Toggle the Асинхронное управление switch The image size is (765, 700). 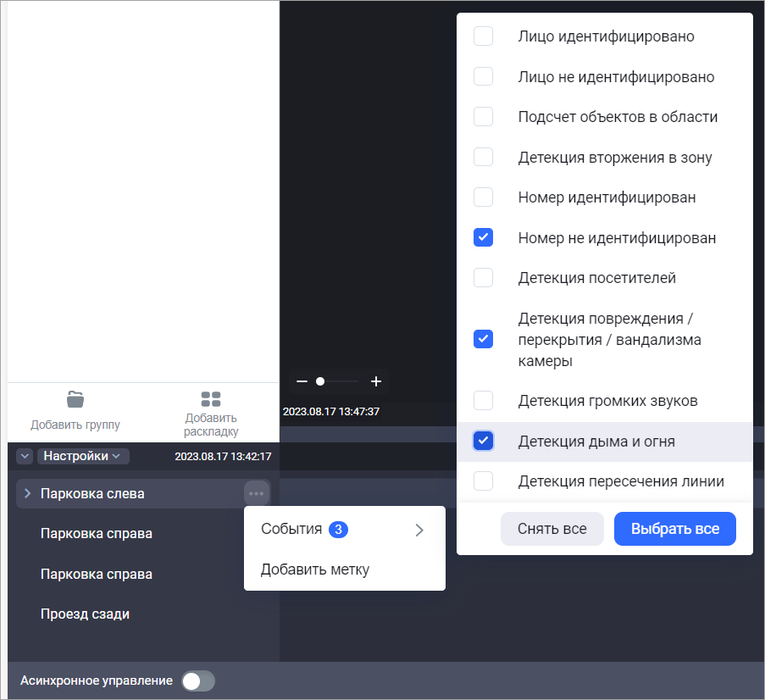click(198, 681)
